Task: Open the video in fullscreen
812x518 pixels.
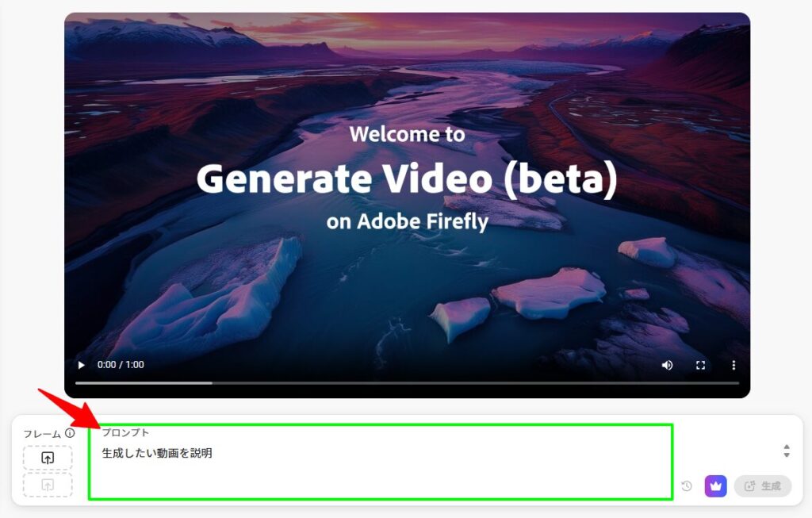Action: 700,365
